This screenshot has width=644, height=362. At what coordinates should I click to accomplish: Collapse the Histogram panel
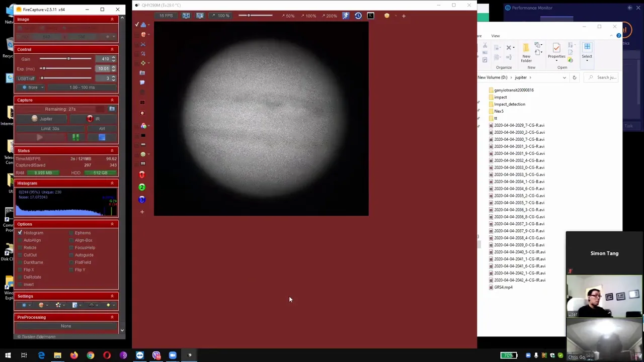[x=112, y=183]
